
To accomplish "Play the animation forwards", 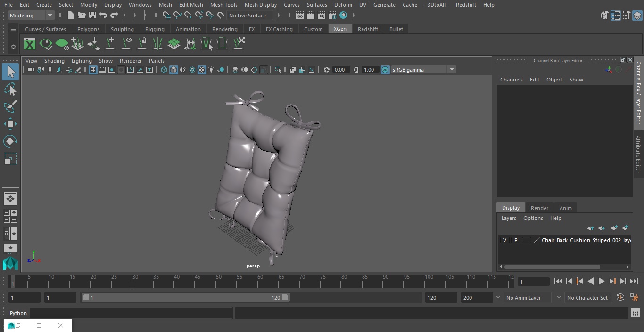I will pos(601,281).
